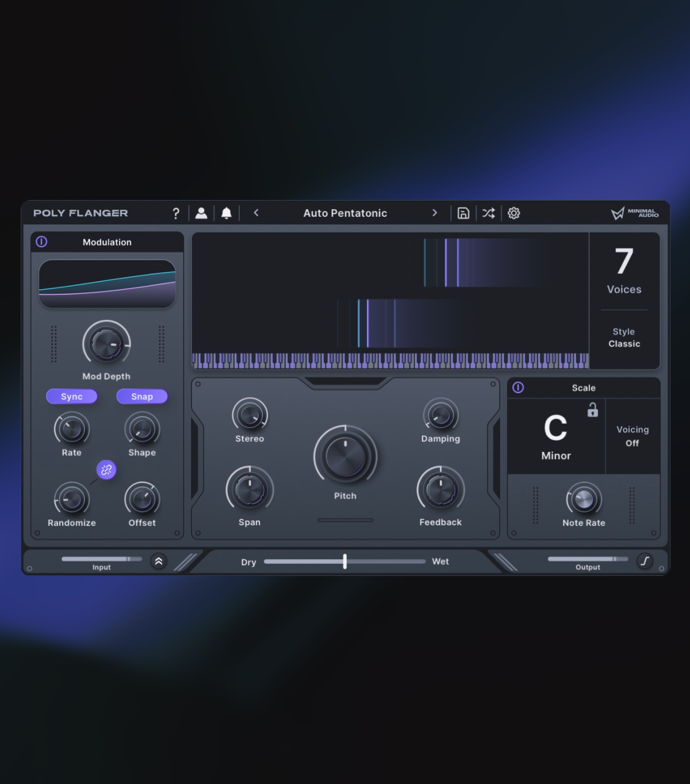Viewport: 690px width, 784px height.
Task: Disable the Sync toggle button
Action: point(72,397)
